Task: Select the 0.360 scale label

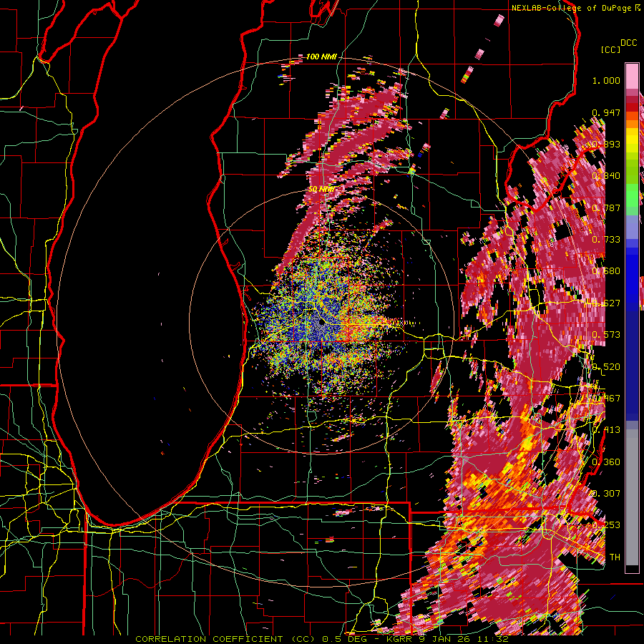Action: 606,462
